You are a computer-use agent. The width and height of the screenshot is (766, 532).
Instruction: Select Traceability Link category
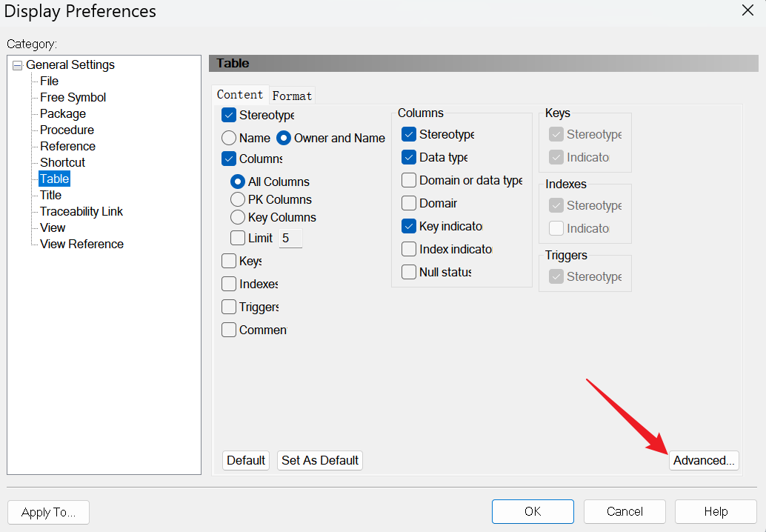81,211
